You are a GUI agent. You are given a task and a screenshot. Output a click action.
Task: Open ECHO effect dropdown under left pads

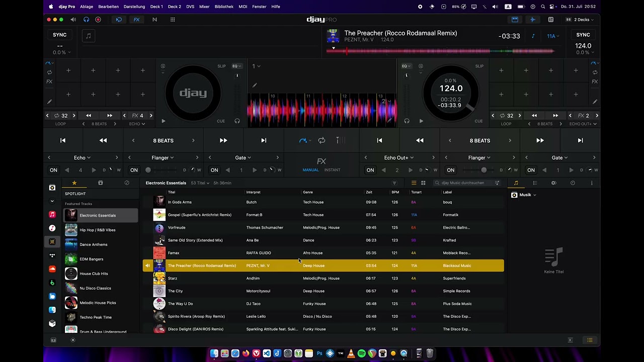(136, 124)
